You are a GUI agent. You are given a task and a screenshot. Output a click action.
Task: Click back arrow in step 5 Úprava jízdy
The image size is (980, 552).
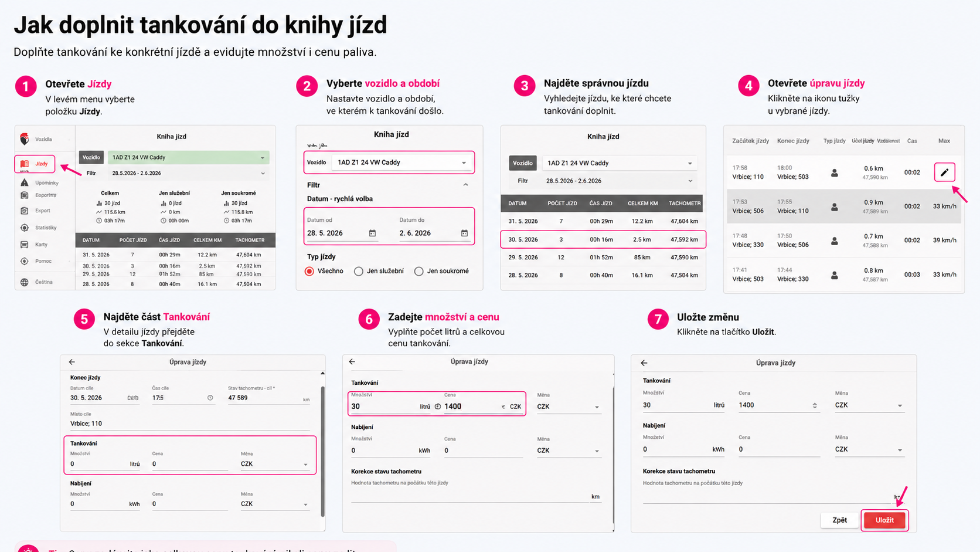(x=72, y=362)
